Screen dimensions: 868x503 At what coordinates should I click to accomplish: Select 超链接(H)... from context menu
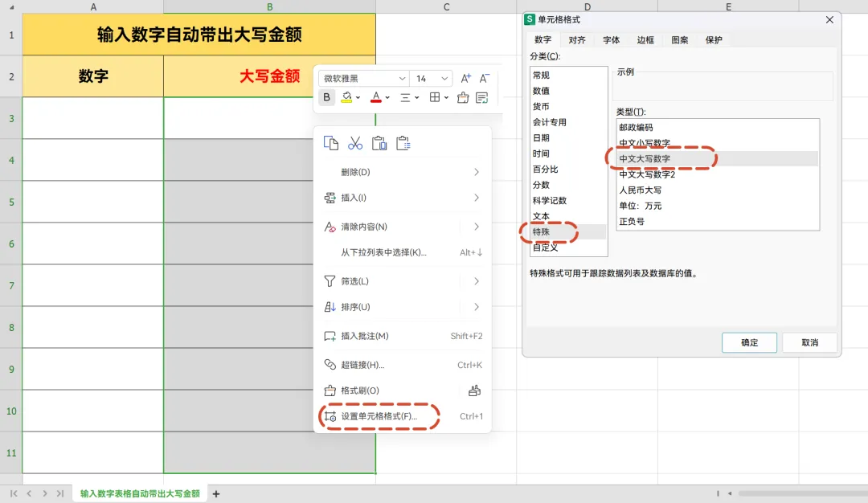403,365
